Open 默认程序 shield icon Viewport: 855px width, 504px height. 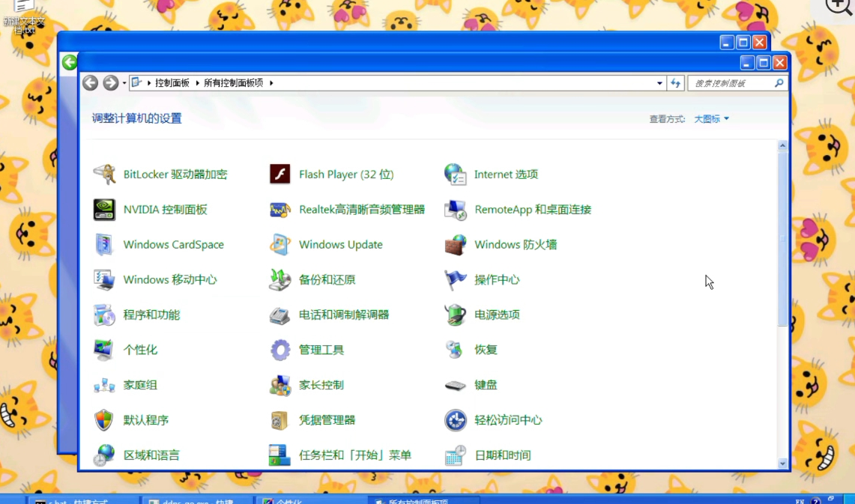[x=104, y=420]
